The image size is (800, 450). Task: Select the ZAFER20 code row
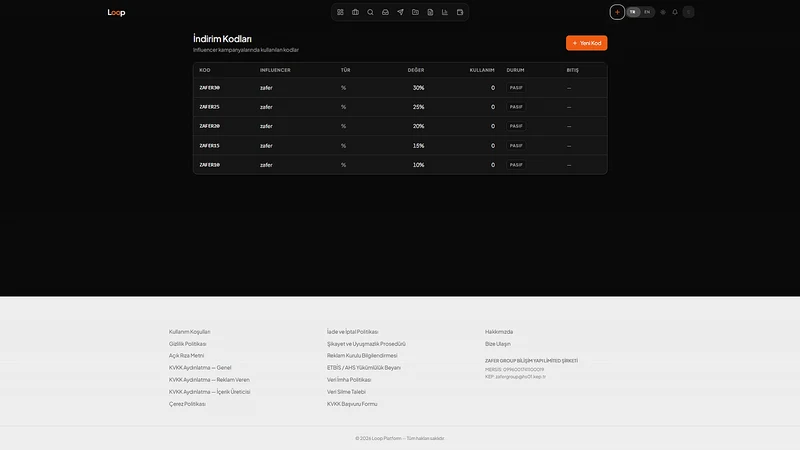(x=400, y=126)
